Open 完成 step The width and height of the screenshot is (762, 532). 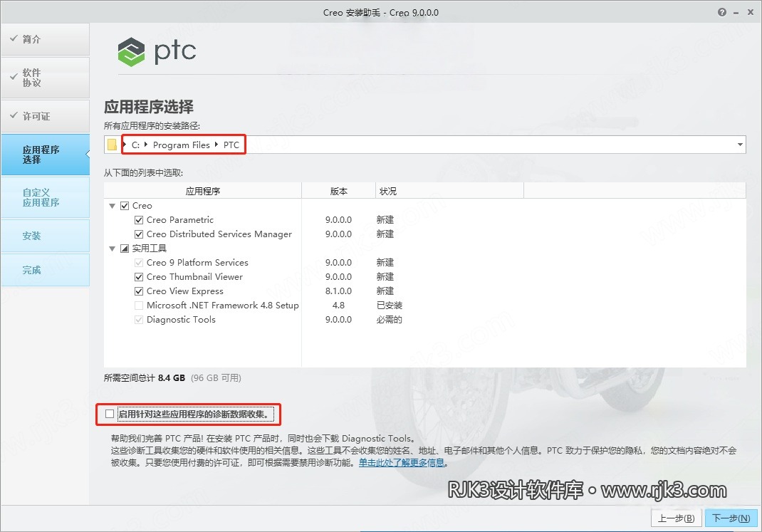pyautogui.click(x=45, y=270)
